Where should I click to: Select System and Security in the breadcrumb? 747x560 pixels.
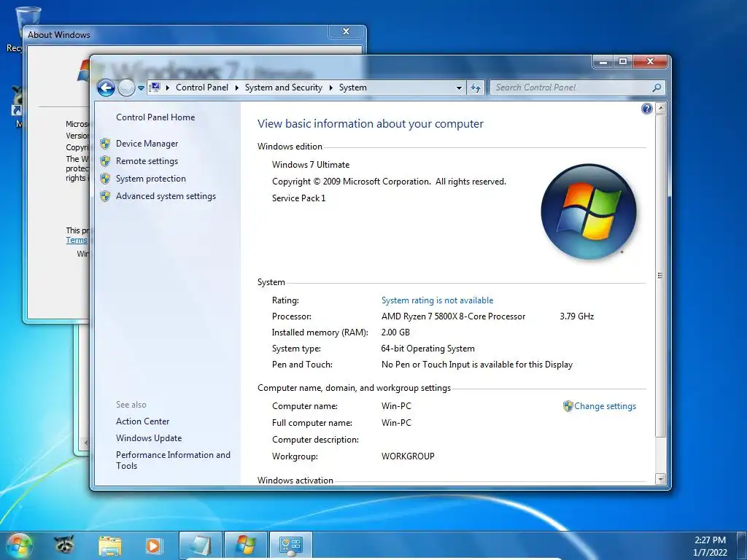coord(284,87)
